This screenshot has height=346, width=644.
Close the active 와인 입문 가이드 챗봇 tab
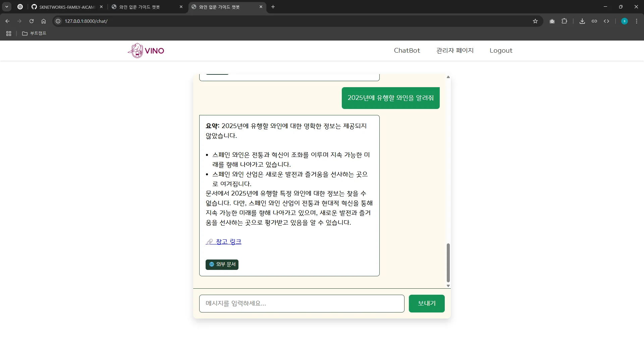click(x=261, y=7)
